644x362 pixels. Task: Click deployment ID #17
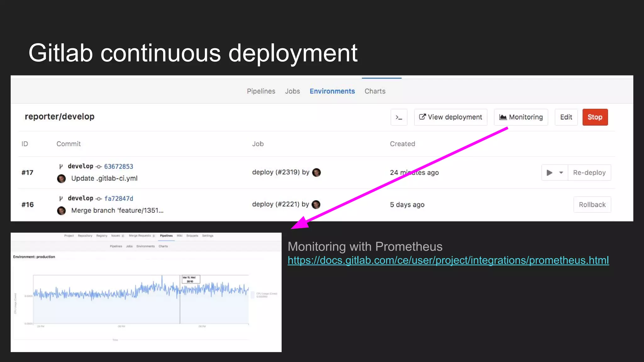point(27,173)
